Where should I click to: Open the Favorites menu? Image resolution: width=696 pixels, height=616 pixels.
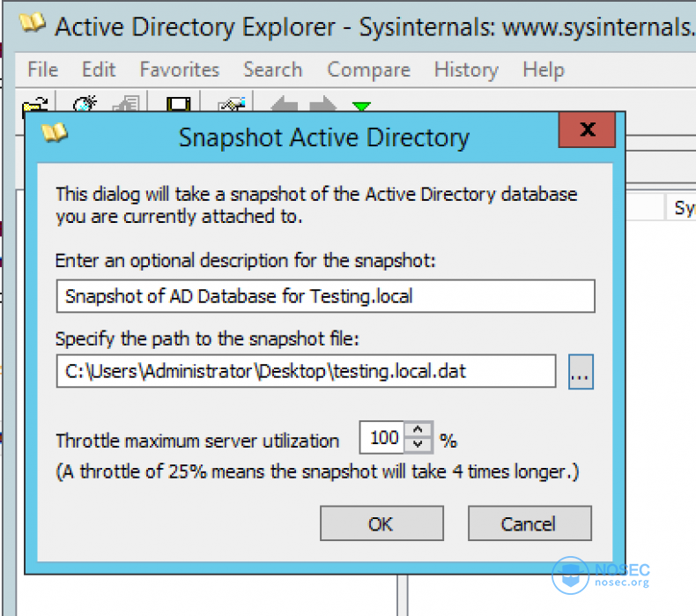pos(180,70)
